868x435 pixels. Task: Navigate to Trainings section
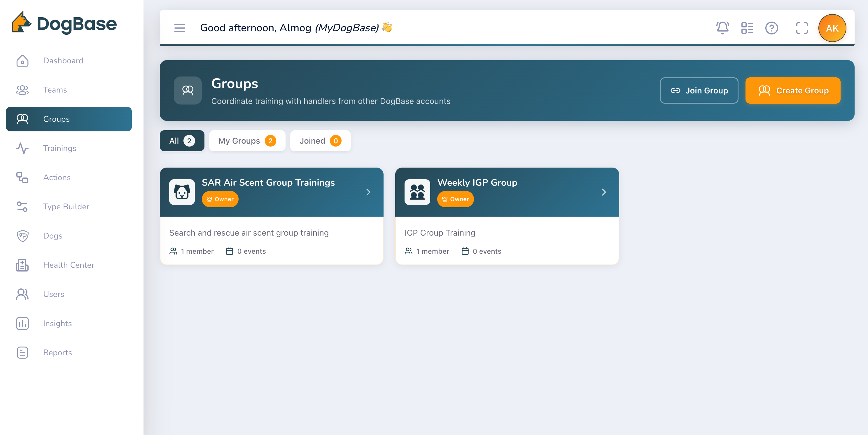click(60, 148)
